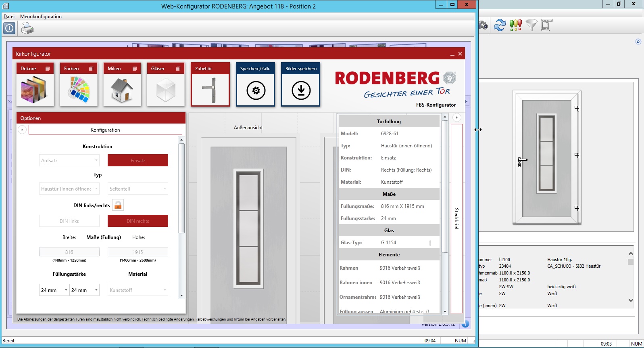Click the RODENBERG lion emblem logo
This screenshot has height=348, width=644.
coord(450,78)
